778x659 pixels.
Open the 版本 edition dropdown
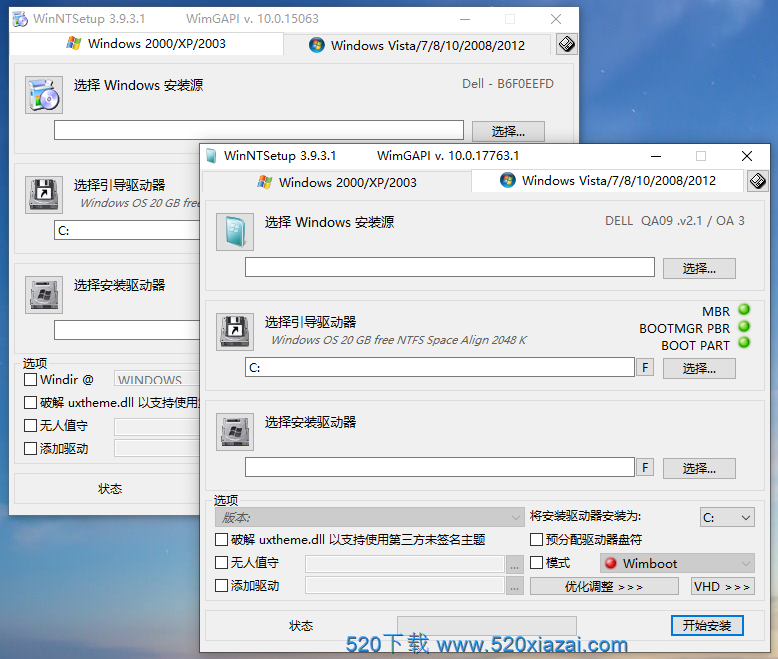[370, 517]
